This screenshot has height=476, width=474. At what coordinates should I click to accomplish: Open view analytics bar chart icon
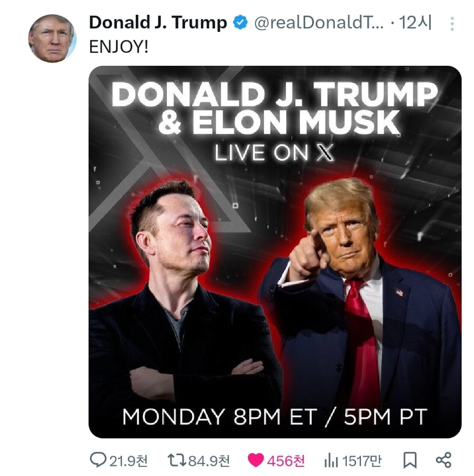click(331, 460)
